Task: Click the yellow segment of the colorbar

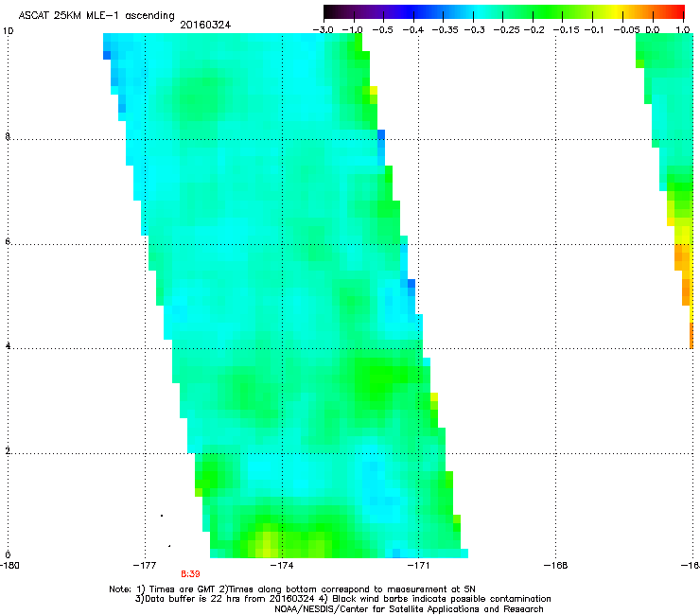Action: tap(618, 12)
